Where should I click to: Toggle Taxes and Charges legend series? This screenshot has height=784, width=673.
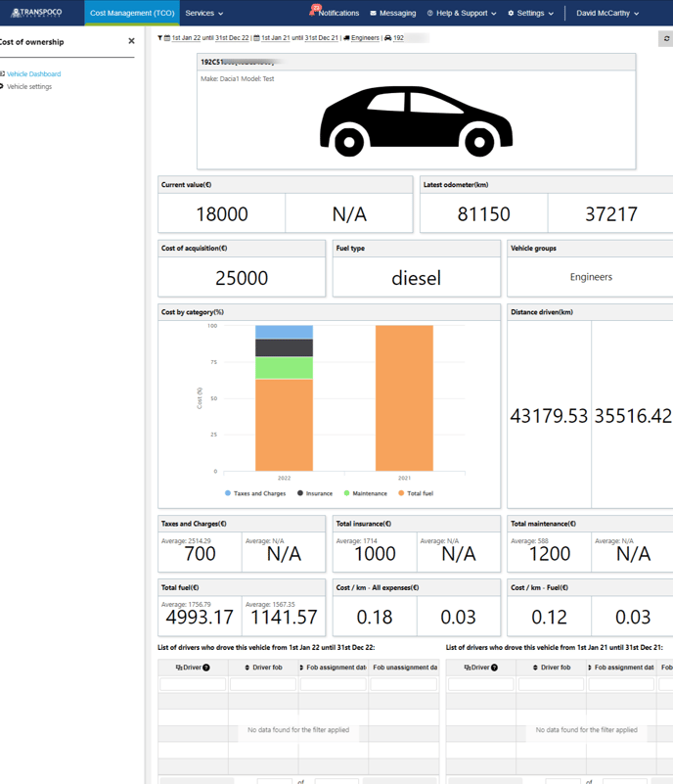255,493
